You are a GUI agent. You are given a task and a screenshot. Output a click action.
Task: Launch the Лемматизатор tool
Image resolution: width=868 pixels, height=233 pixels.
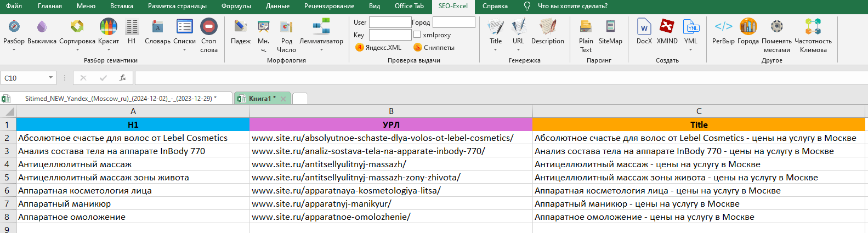pos(321,27)
